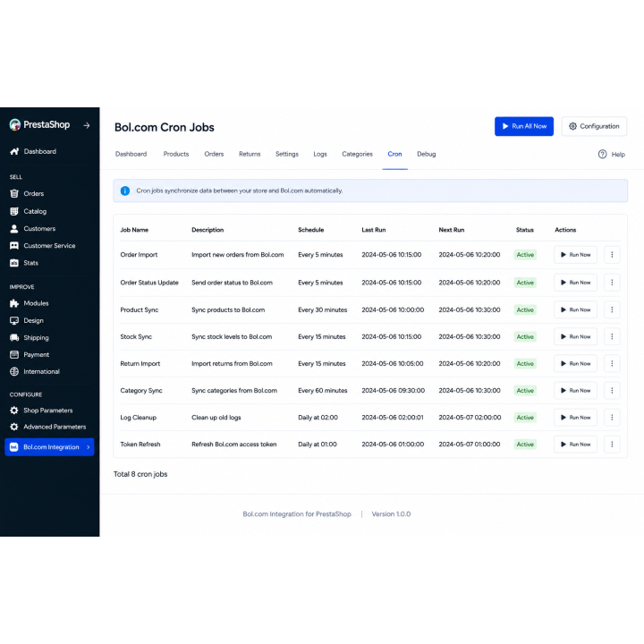Open more options for Order Import
Image resolution: width=644 pixels, height=644 pixels.
pos(612,255)
